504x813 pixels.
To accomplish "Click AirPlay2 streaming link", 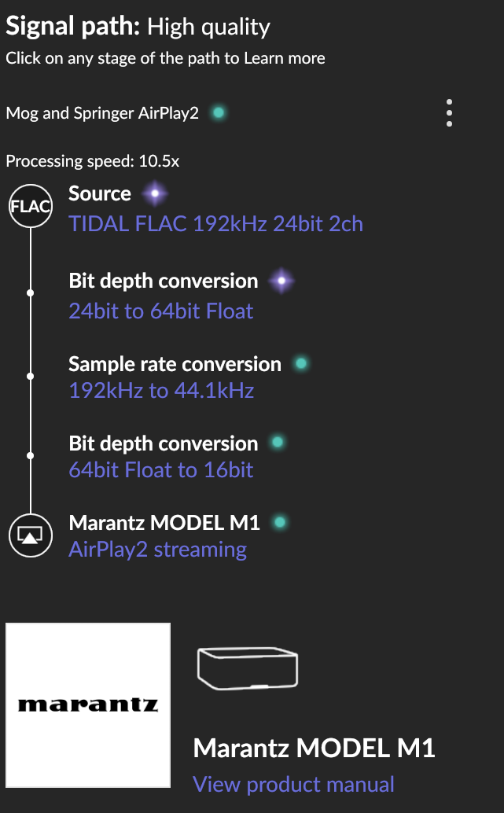I will [157, 550].
